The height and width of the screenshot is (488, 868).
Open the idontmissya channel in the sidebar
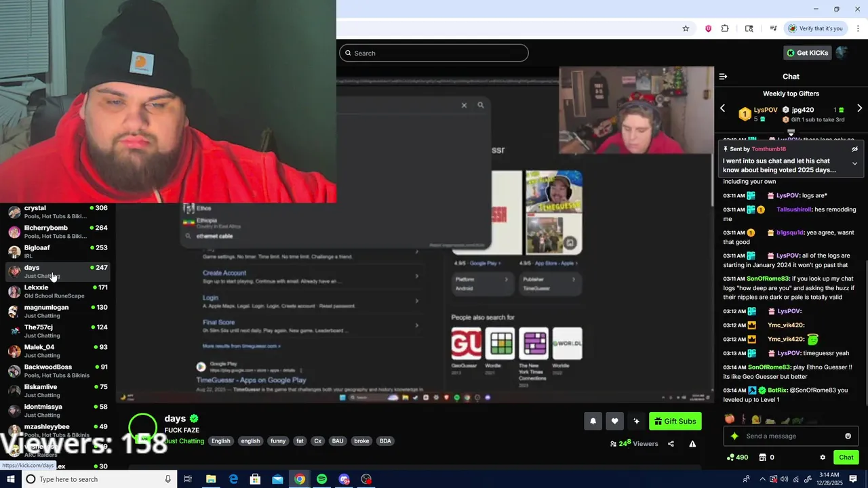point(57,410)
